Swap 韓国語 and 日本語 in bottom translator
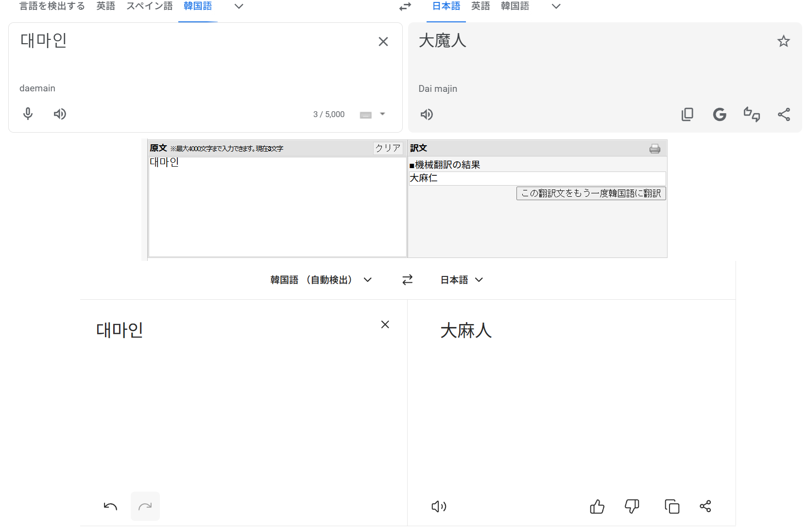This screenshot has height=532, width=806. pyautogui.click(x=407, y=279)
